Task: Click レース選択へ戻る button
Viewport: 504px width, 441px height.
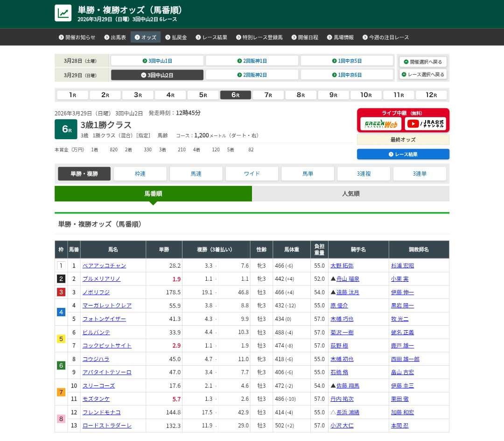Action: pos(423,75)
